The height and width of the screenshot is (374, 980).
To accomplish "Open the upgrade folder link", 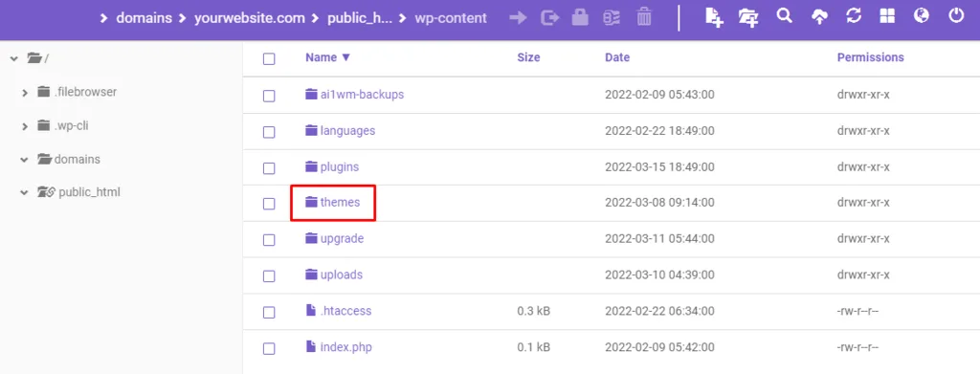I will point(342,238).
